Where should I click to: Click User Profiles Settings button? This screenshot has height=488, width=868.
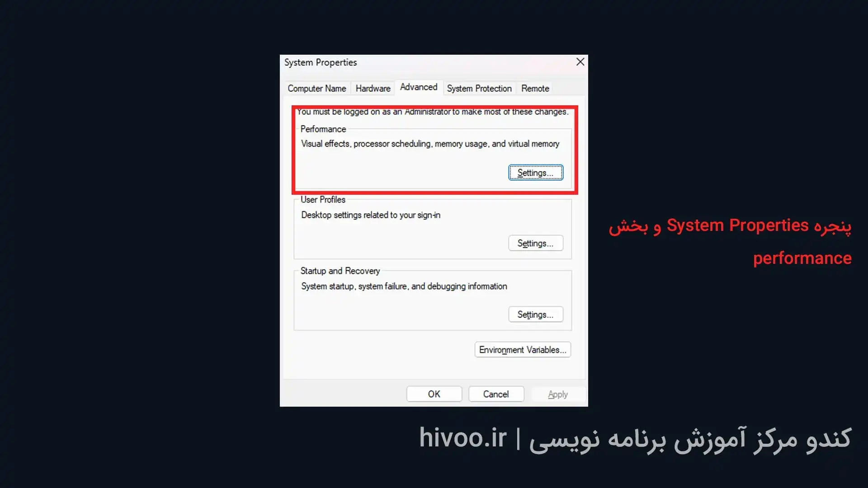pos(535,243)
